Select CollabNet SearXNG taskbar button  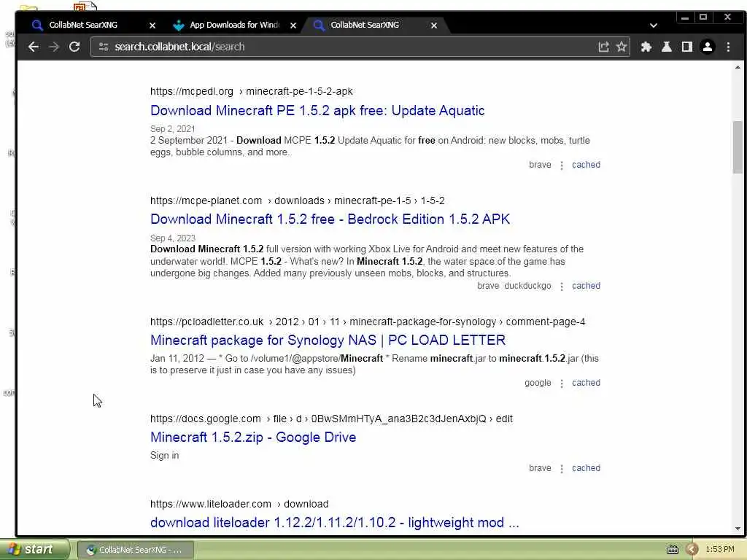point(135,550)
